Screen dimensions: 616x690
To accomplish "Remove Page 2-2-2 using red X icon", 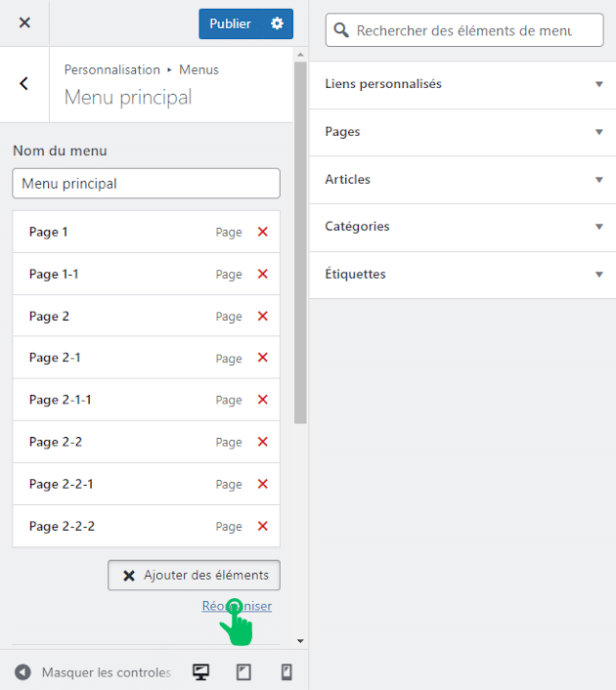I will 262,527.
